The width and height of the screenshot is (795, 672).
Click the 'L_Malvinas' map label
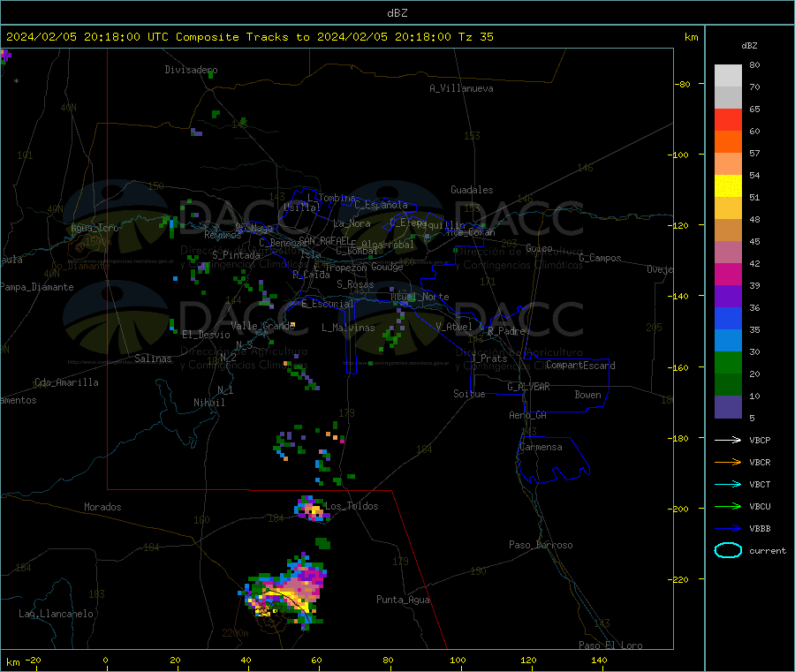point(348,328)
